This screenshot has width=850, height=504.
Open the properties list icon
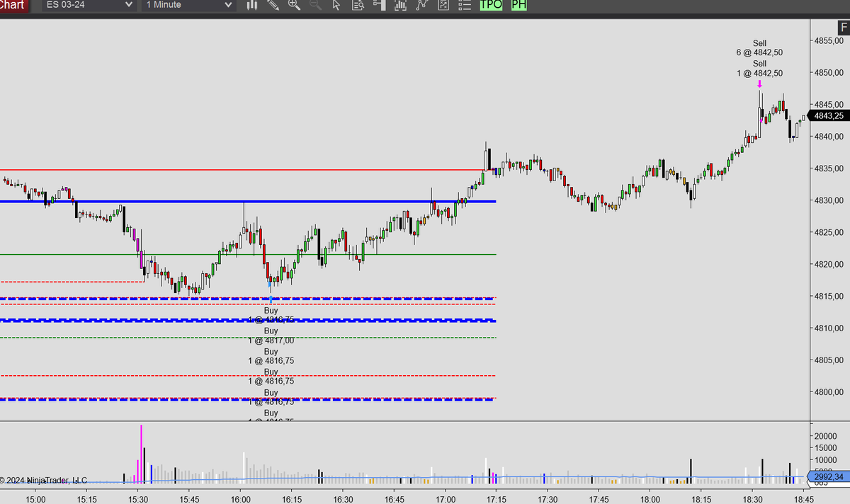point(465,5)
